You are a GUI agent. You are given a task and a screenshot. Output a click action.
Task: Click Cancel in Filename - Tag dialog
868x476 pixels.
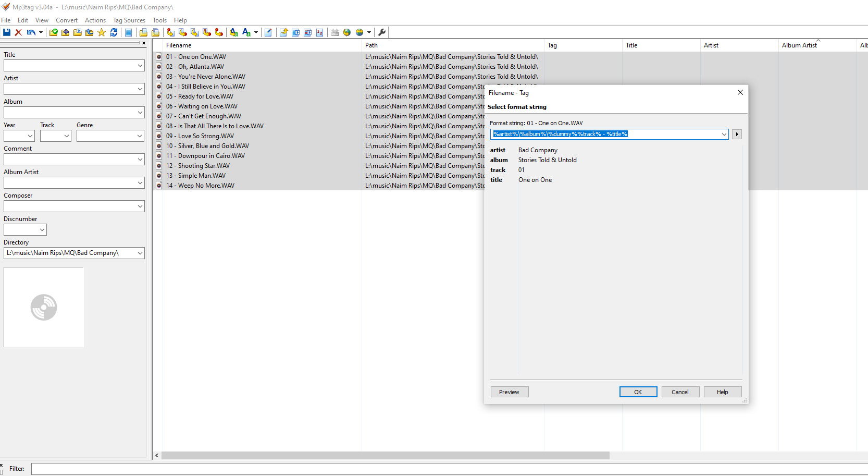pyautogui.click(x=680, y=392)
